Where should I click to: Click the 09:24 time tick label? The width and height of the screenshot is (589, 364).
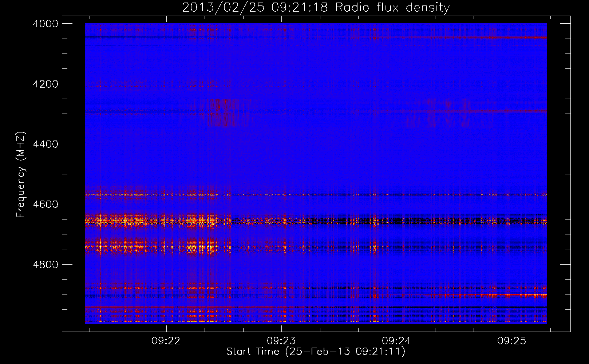(396, 341)
